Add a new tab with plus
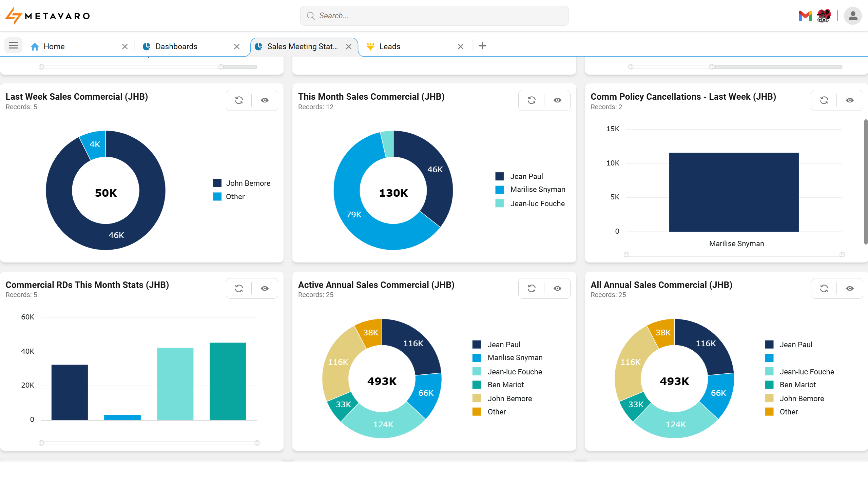The width and height of the screenshot is (868, 488). pos(482,46)
